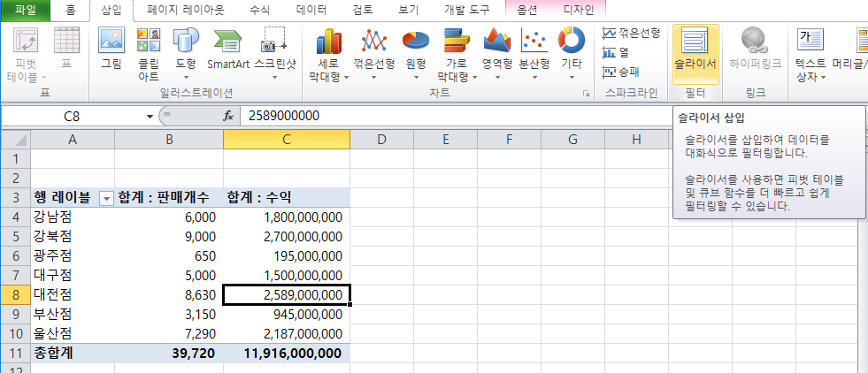The height and width of the screenshot is (373, 868).
Task: Choose 원형 pie chart
Action: 416,54
